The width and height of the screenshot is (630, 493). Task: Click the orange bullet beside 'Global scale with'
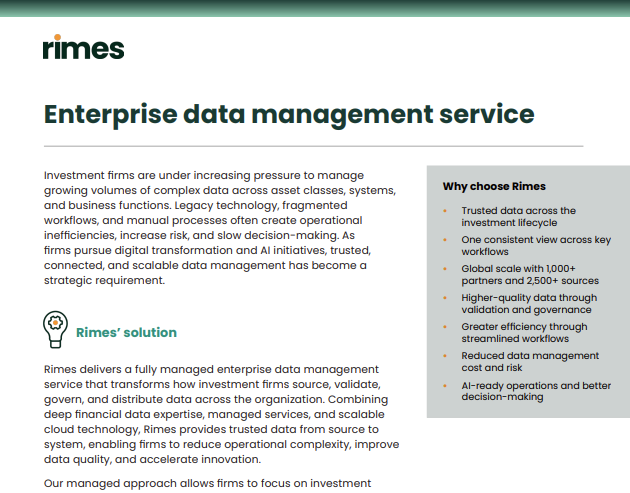445,269
